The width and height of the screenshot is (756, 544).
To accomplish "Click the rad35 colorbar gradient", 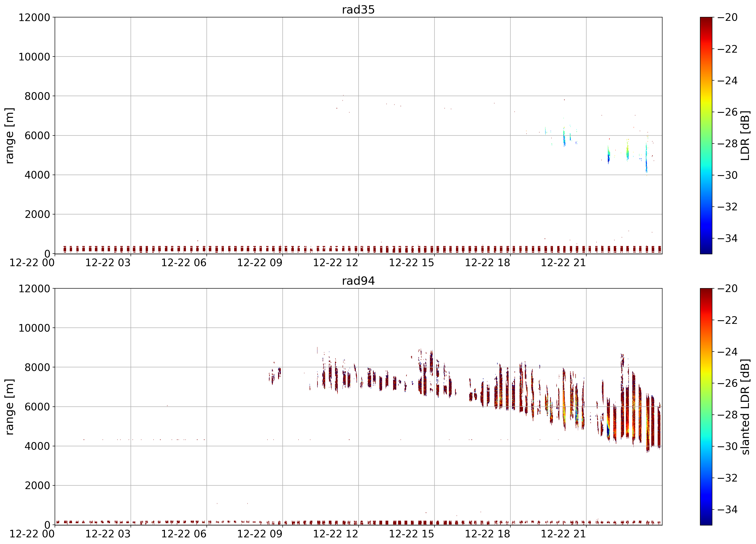I will pos(706,135).
